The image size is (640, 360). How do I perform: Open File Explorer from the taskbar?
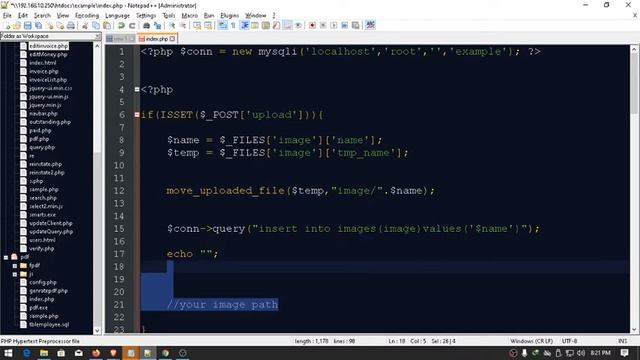(44, 353)
